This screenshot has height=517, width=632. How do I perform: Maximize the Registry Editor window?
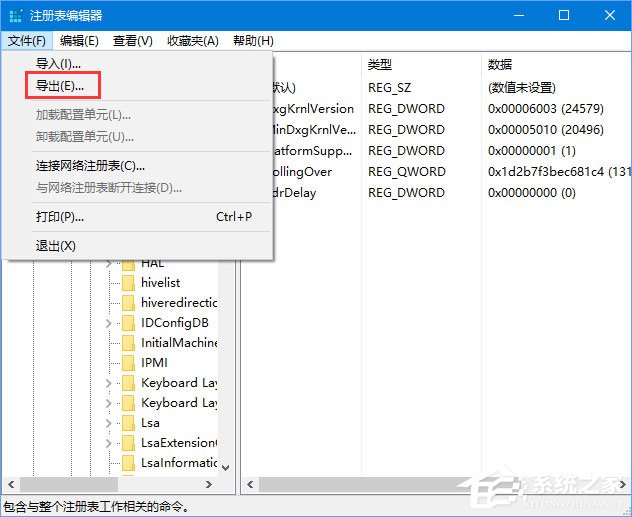click(x=564, y=15)
